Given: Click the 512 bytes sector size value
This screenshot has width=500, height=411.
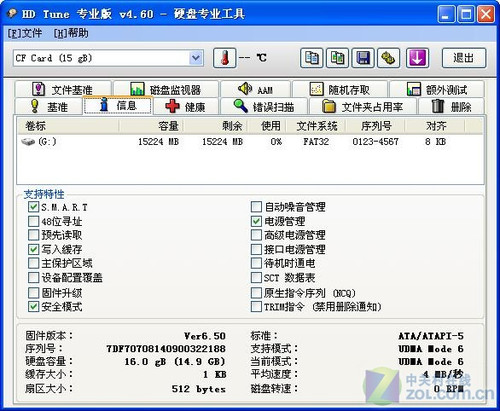Looking at the screenshot, I should 199,389.
